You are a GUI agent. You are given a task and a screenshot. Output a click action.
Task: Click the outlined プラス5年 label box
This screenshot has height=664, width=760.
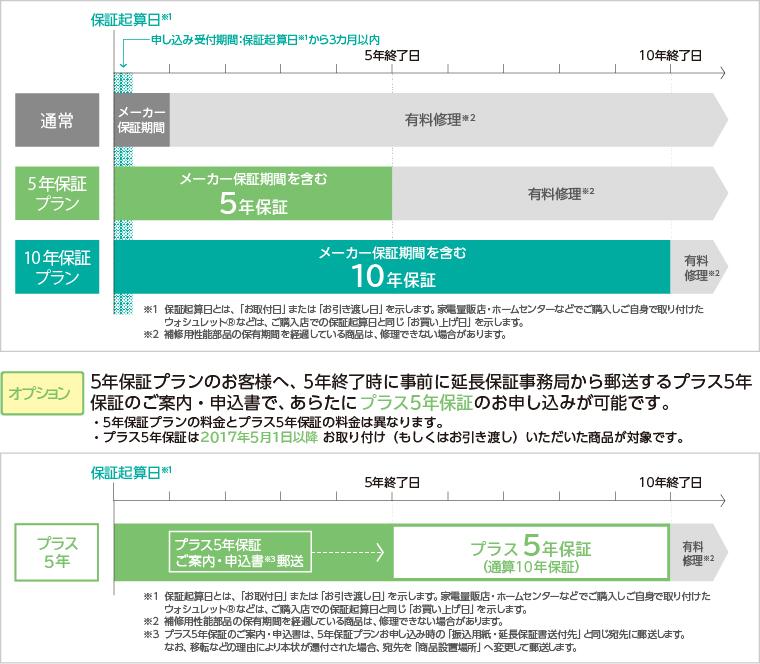pyautogui.click(x=57, y=552)
